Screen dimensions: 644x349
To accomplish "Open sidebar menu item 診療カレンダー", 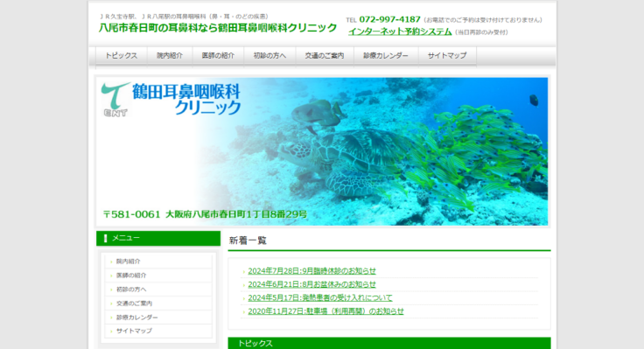I will point(158,318).
